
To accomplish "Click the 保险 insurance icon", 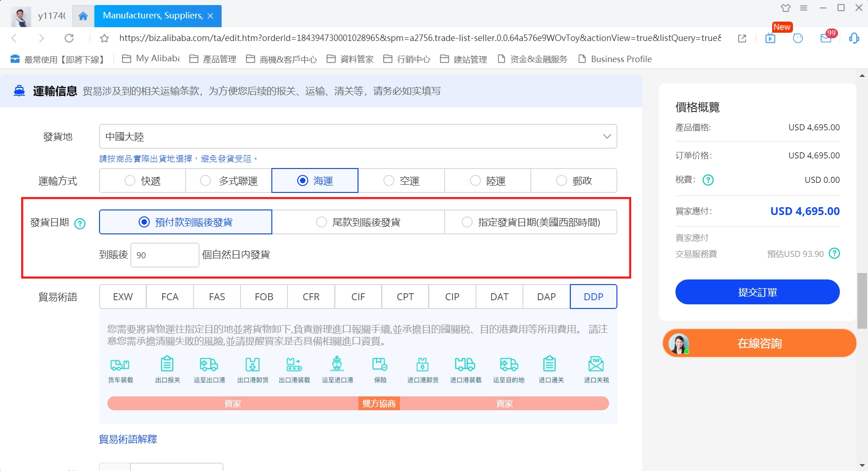I will click(380, 365).
